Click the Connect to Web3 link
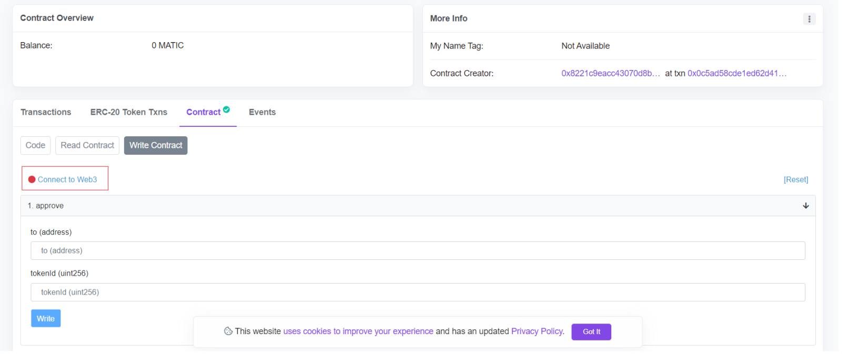 tap(67, 179)
